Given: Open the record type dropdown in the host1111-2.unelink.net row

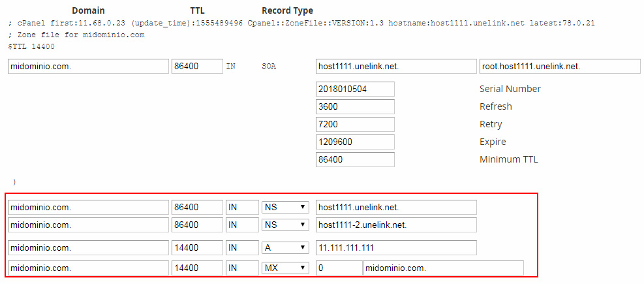Looking at the screenshot, I should coord(285,225).
